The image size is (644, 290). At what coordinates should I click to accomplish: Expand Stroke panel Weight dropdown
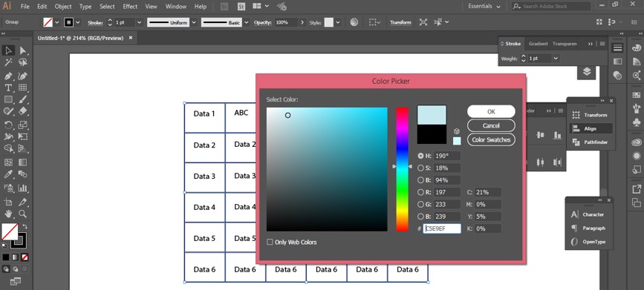click(x=556, y=59)
